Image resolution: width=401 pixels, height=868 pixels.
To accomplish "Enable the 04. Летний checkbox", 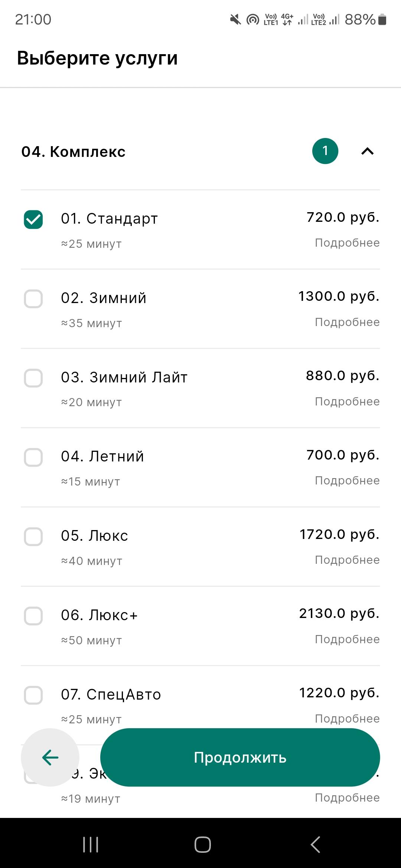I will pyautogui.click(x=33, y=457).
